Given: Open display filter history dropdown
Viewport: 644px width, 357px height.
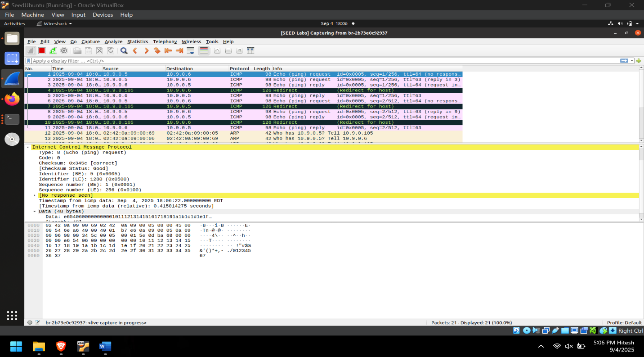Looking at the screenshot, I should pos(632,61).
